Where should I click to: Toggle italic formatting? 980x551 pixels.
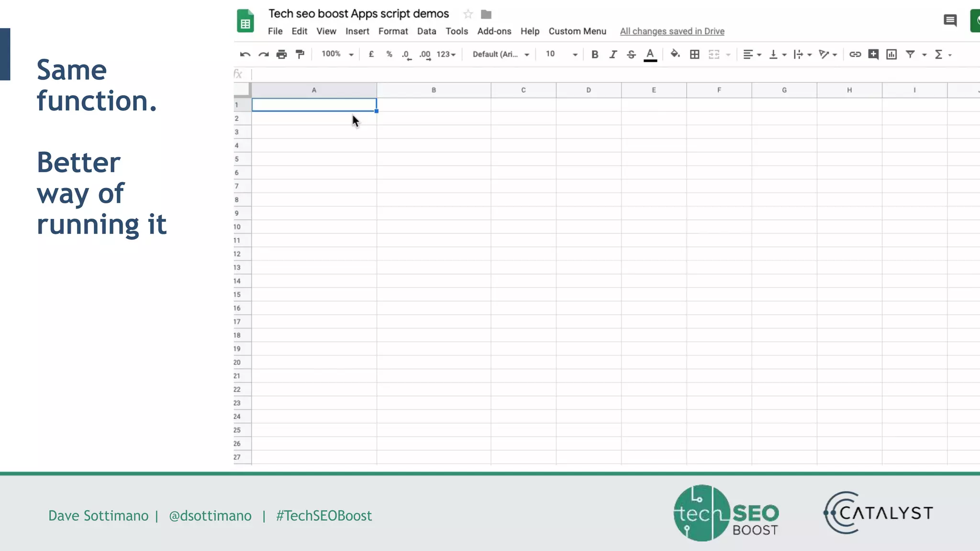[x=613, y=55]
